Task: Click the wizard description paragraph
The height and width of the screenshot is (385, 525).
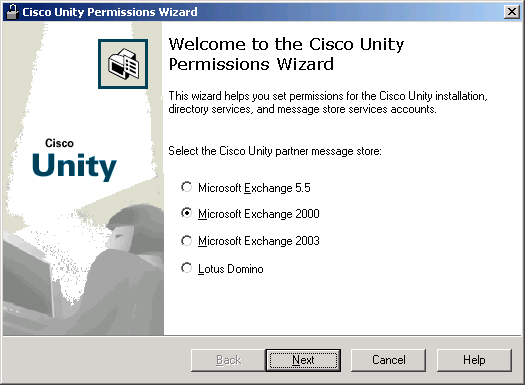Action: pyautogui.click(x=328, y=102)
